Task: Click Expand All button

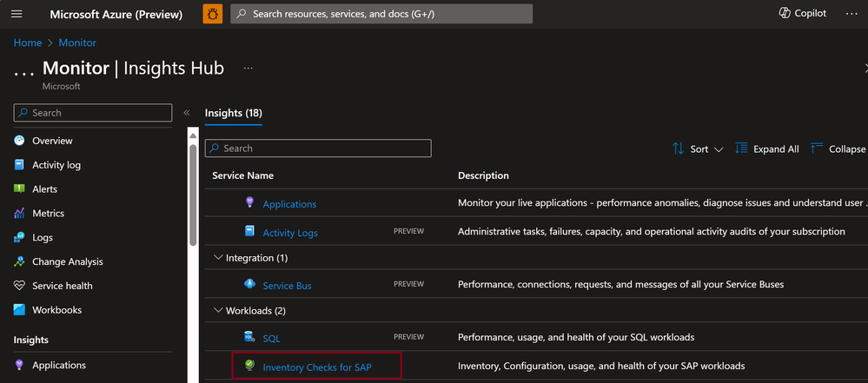Action: 767,149
